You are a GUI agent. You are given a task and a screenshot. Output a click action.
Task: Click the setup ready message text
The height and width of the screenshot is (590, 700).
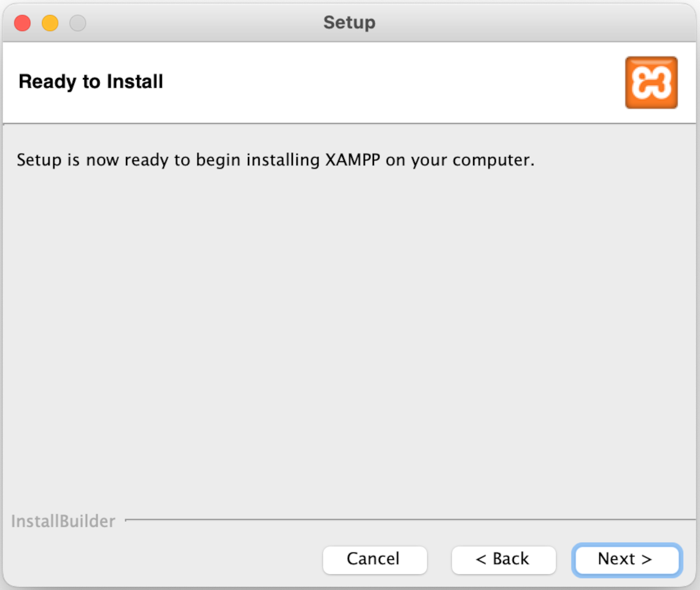coord(275,160)
